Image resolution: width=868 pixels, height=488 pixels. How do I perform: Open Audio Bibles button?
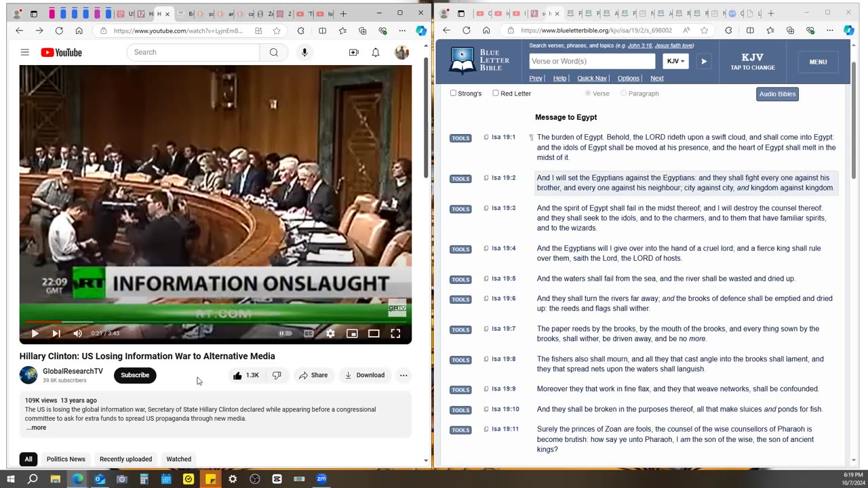point(777,94)
